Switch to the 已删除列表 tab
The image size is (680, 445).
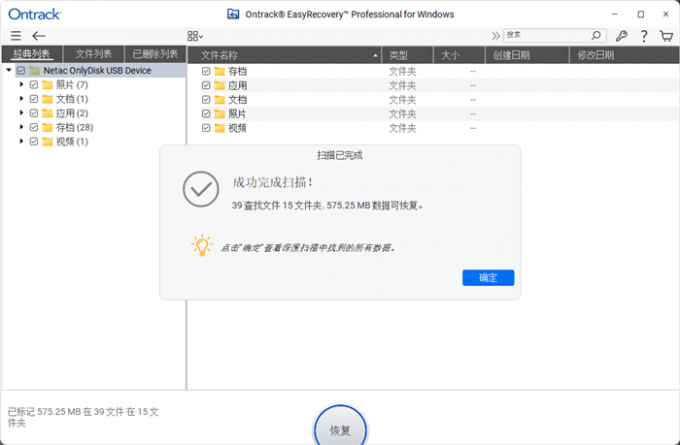(155, 54)
